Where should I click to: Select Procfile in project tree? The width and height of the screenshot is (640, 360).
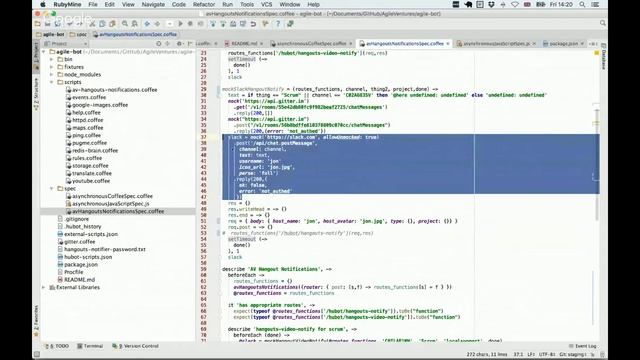pyautogui.click(x=73, y=272)
